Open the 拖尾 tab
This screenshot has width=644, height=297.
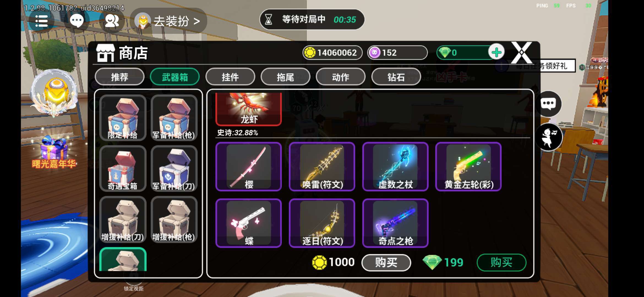tap(285, 77)
